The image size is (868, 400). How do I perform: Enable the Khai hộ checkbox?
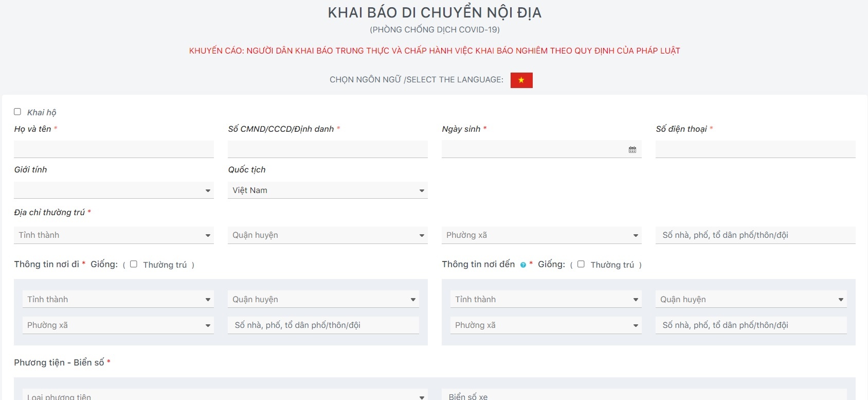tap(17, 112)
